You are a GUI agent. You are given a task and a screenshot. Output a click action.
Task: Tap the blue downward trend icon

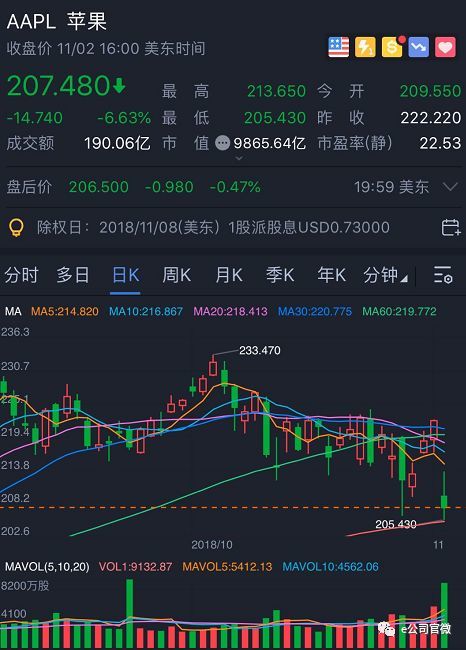418,47
